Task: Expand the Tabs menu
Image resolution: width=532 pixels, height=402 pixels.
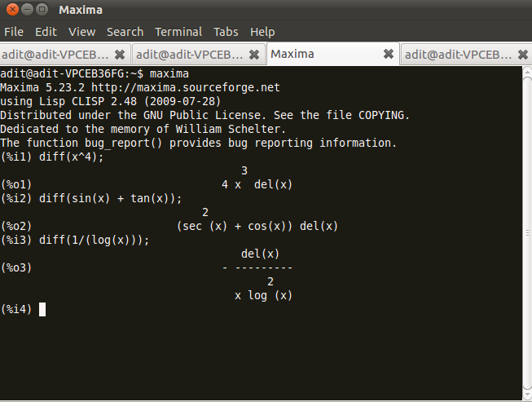Action: click(226, 32)
